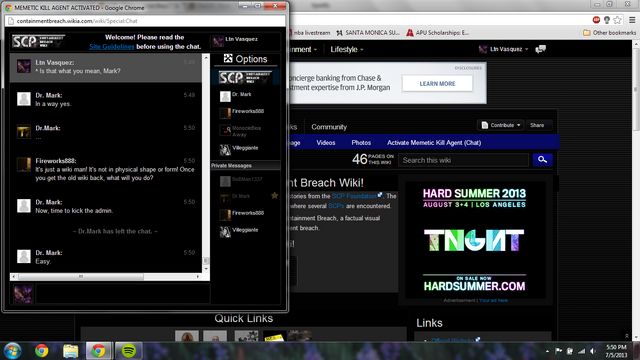Expand the Lifestyle menu
Screen dimensions: 640x360
pyautogui.click(x=347, y=49)
